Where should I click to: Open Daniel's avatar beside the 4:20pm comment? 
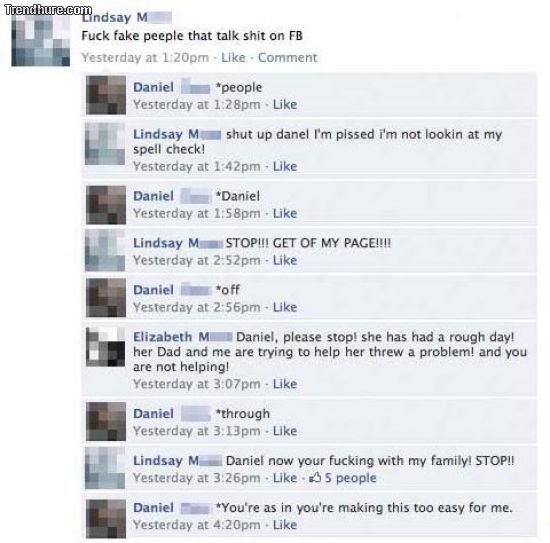click(x=106, y=519)
